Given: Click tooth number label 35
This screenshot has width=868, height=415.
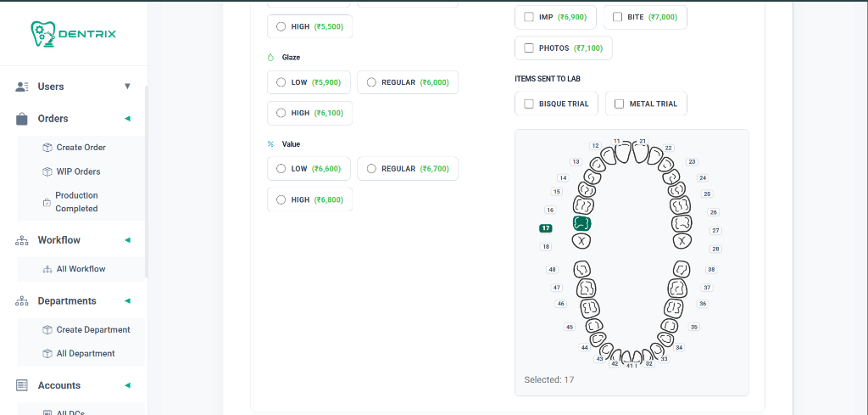Looking at the screenshot, I should [694, 327].
